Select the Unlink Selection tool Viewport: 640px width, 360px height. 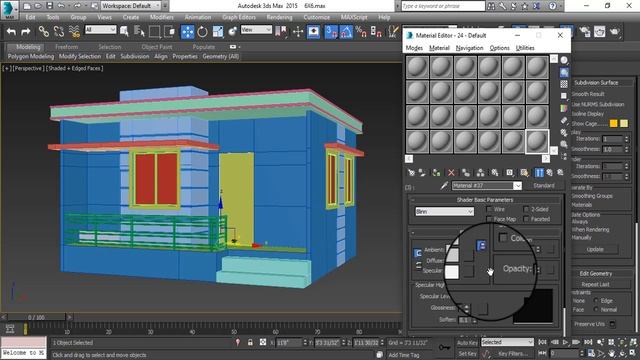point(59,31)
